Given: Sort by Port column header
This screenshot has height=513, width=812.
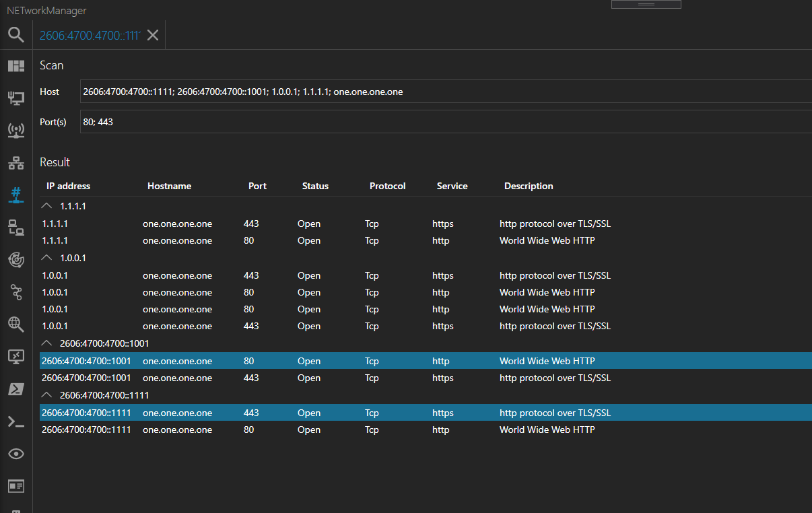Looking at the screenshot, I should tap(257, 186).
